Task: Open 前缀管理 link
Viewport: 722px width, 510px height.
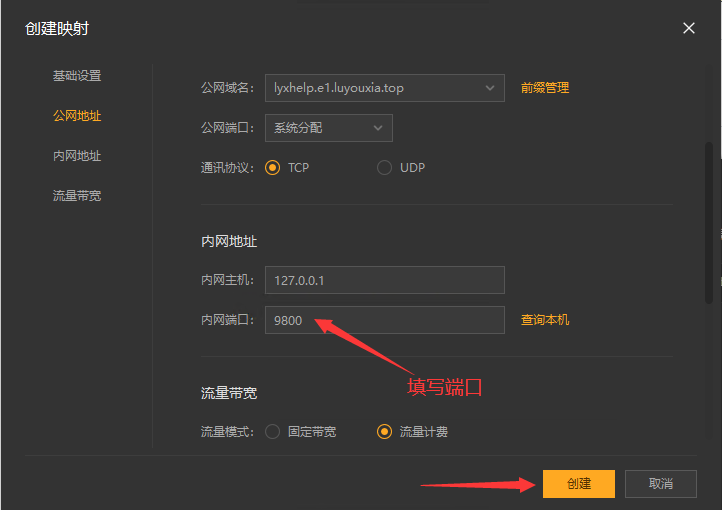Action: pyautogui.click(x=545, y=88)
